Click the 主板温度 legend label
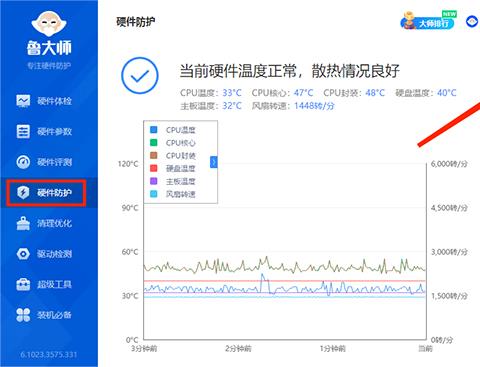Viewport: 480px width, 367px height. tap(180, 181)
